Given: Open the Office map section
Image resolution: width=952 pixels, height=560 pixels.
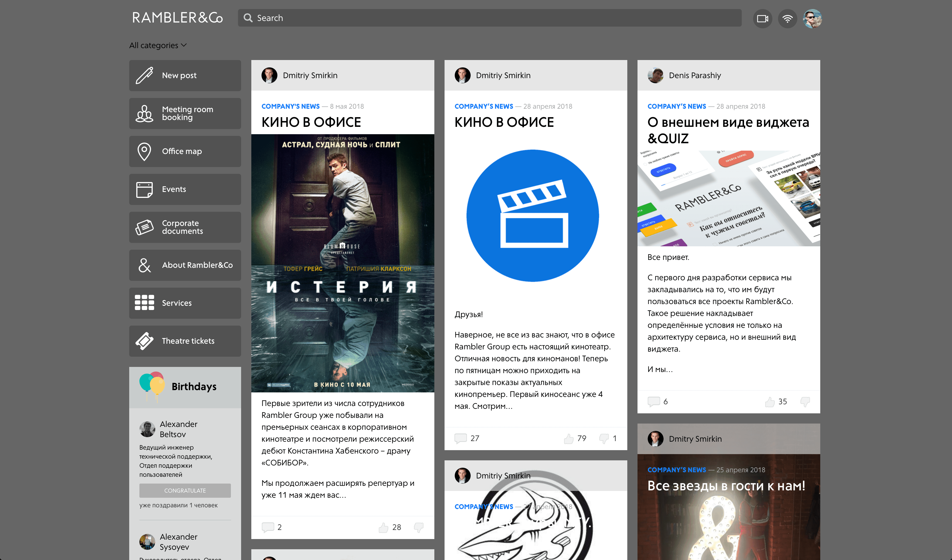Looking at the screenshot, I should pos(185,151).
